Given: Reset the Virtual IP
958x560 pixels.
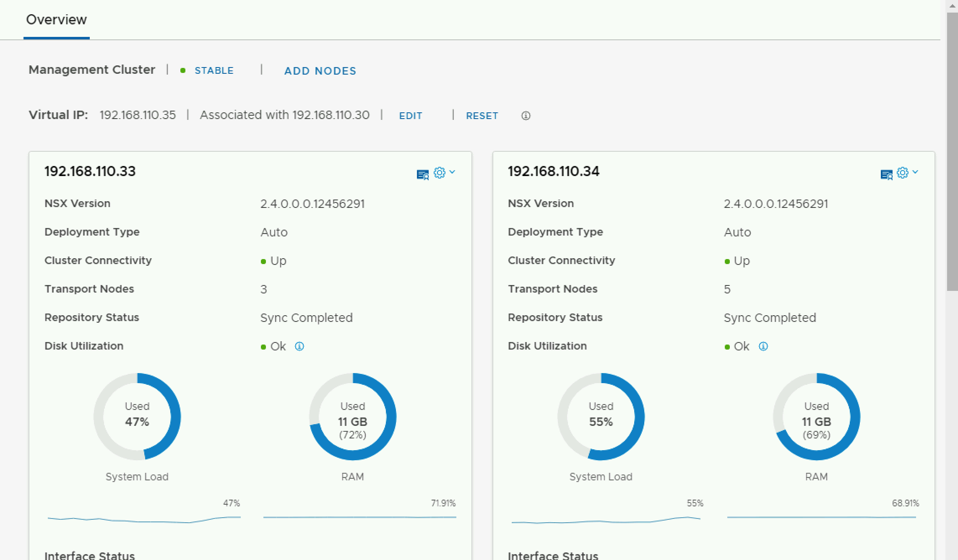Looking at the screenshot, I should pos(482,116).
